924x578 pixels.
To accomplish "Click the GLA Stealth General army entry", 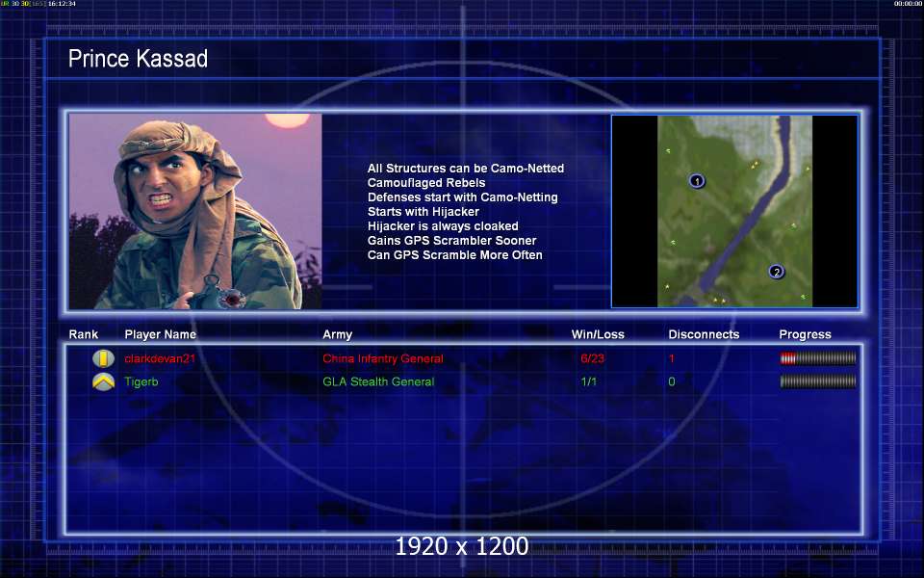I will click(x=378, y=381).
